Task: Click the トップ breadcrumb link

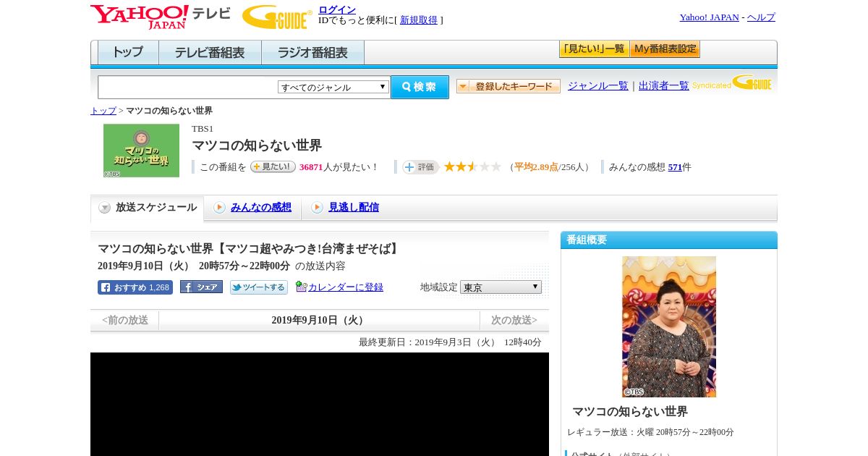Action: click(103, 111)
